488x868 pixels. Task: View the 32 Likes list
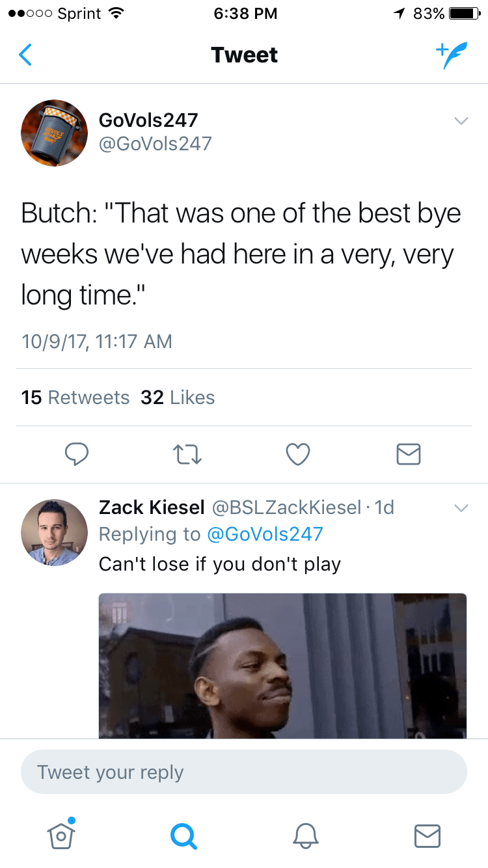tap(178, 397)
